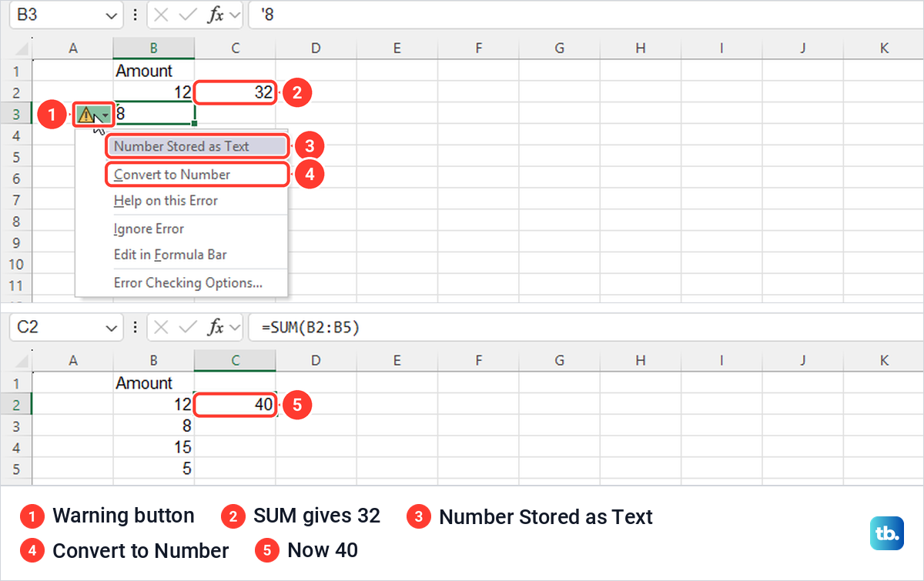Select the active cell B3 with the green border
The height and width of the screenshot is (581, 924).
(153, 114)
